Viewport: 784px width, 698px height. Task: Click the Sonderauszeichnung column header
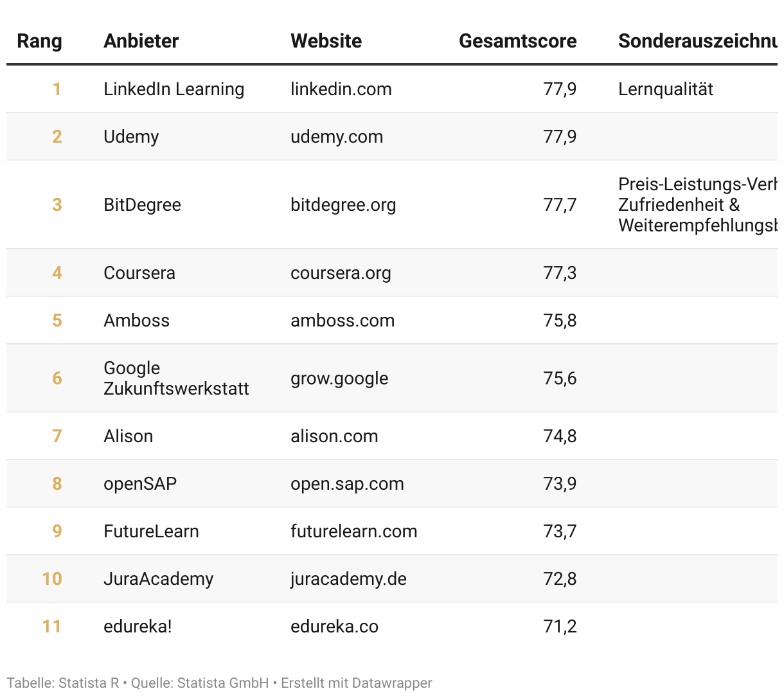pyautogui.click(x=697, y=41)
